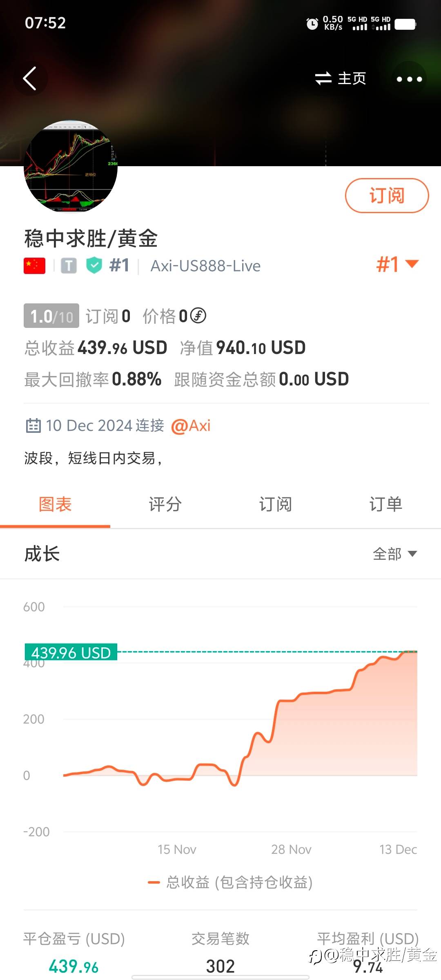Expand the orange #1 account dropdown
Image resolution: width=441 pixels, height=980 pixels.
[397, 264]
